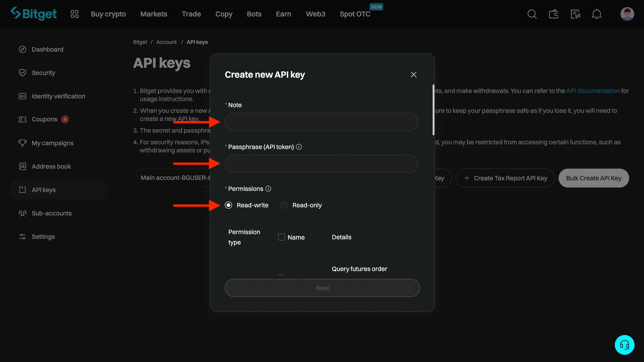This screenshot has width=644, height=362.
Task: Click the Identity verification card icon
Action: [22, 96]
